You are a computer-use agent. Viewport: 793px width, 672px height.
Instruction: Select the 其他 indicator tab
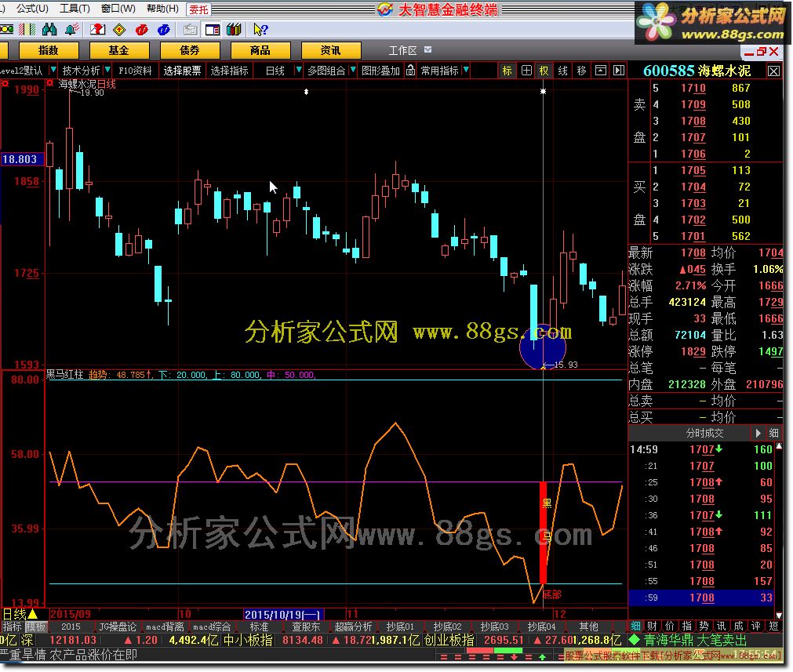point(588,627)
